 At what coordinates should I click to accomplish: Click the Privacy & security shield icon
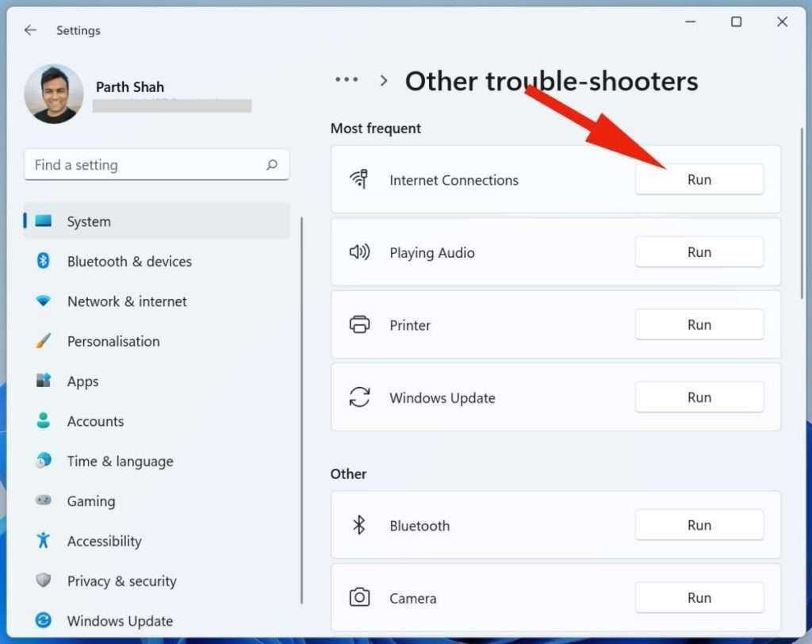coord(44,581)
